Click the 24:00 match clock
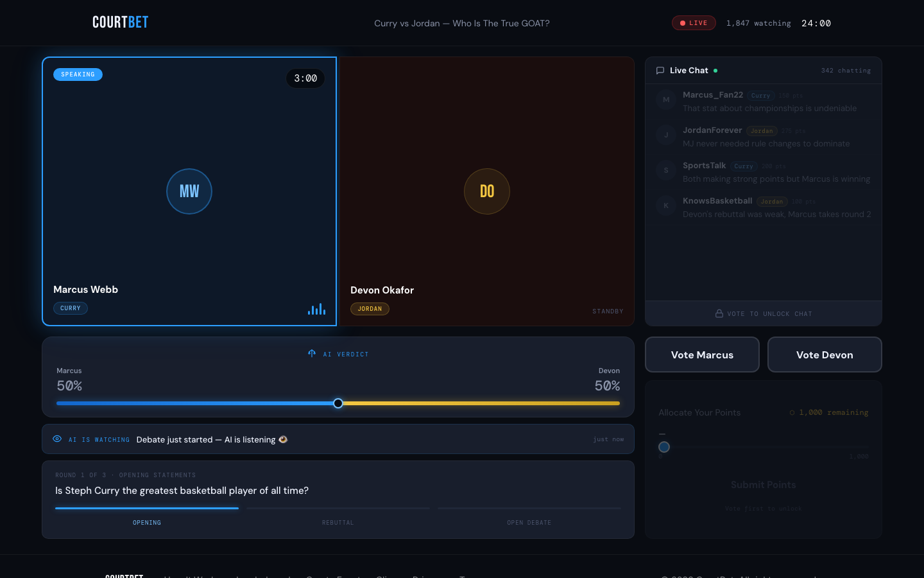This screenshot has width=924, height=578. [816, 23]
